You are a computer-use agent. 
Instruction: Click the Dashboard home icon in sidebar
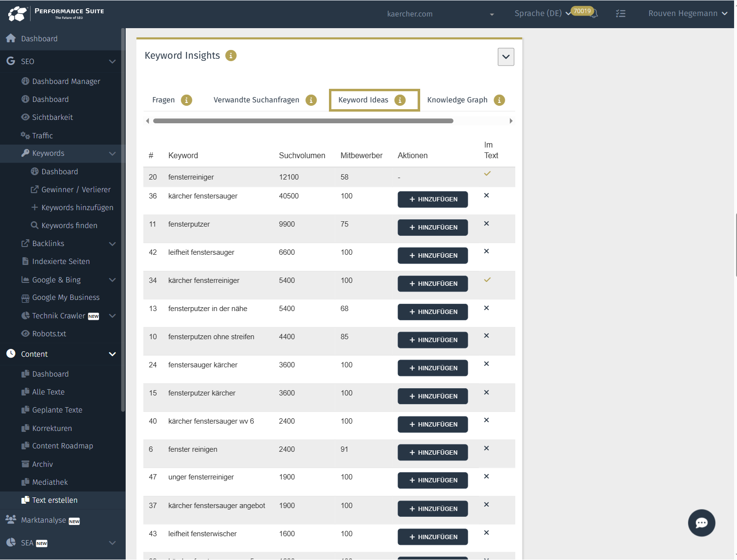[11, 38]
